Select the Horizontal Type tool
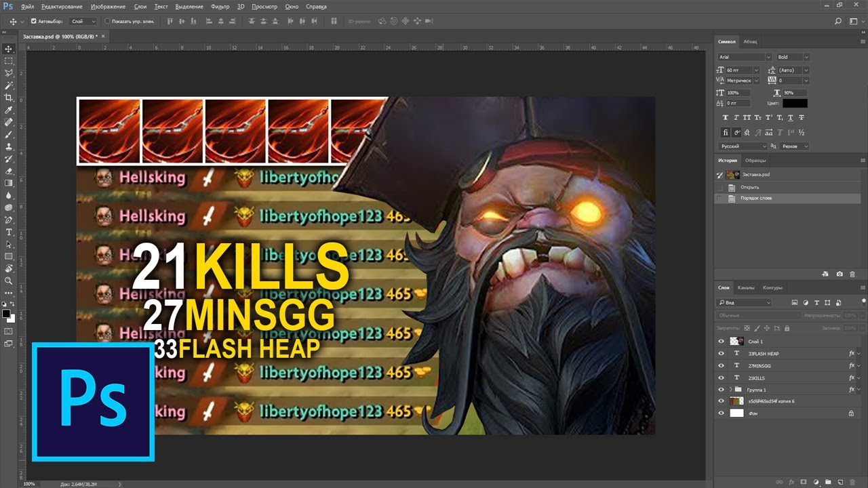The image size is (868, 488). pos(9,232)
